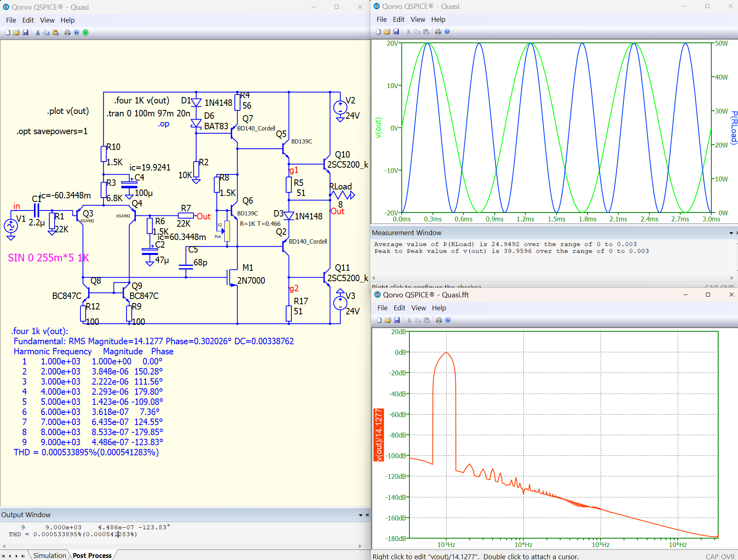Viewport: 738px width, 560px height.
Task: Click Open folder icon in Quasi.fft window toolbar
Action: (388, 320)
